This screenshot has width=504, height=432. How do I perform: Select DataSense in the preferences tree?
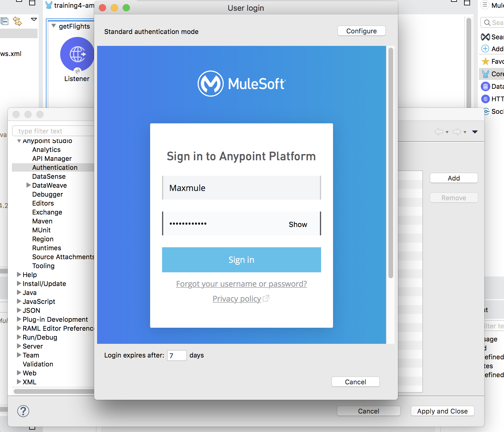click(x=49, y=176)
